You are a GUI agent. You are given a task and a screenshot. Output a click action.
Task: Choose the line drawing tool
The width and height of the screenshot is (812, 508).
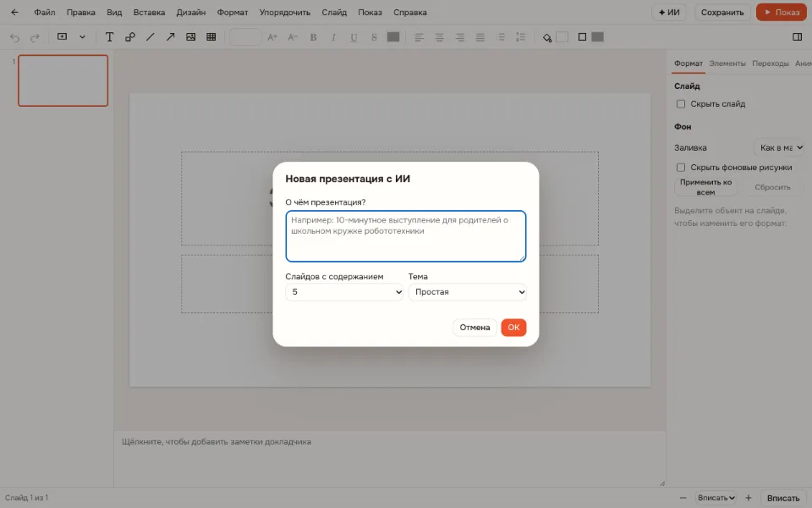coord(151,36)
